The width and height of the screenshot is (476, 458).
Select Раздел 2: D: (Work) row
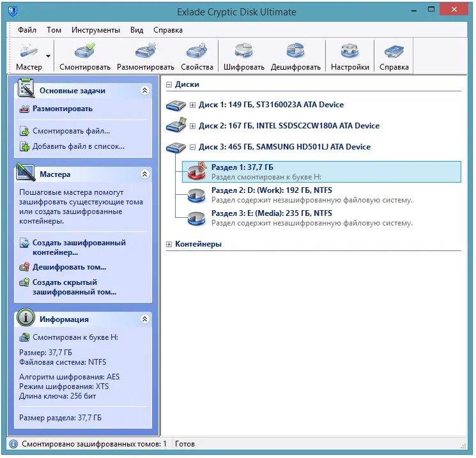click(x=321, y=195)
